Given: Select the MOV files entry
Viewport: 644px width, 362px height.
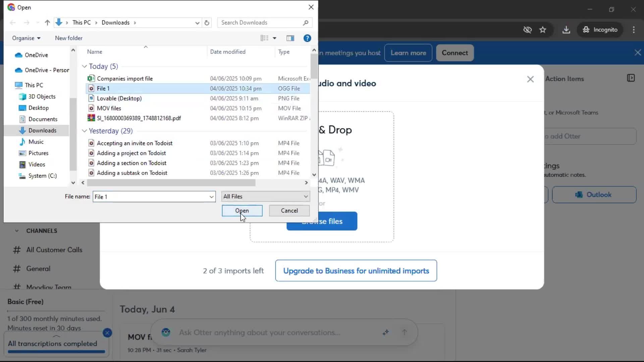Looking at the screenshot, I should pyautogui.click(x=198, y=108).
